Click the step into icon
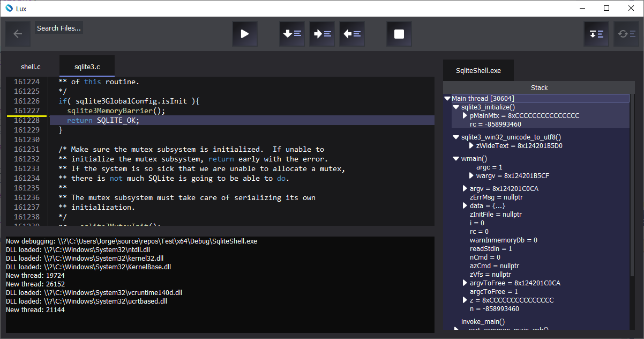The height and width of the screenshot is (339, 644). [292, 34]
